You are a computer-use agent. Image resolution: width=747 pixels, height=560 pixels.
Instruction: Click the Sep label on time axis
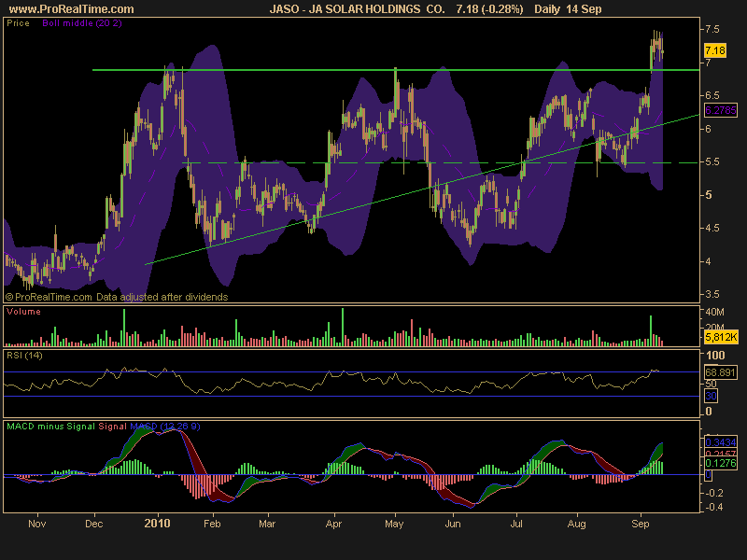[x=641, y=524]
